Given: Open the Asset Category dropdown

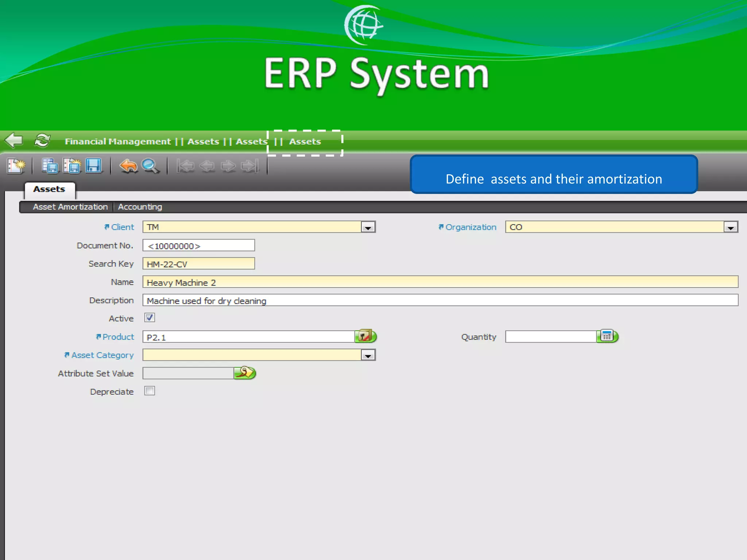Looking at the screenshot, I should 368,355.
